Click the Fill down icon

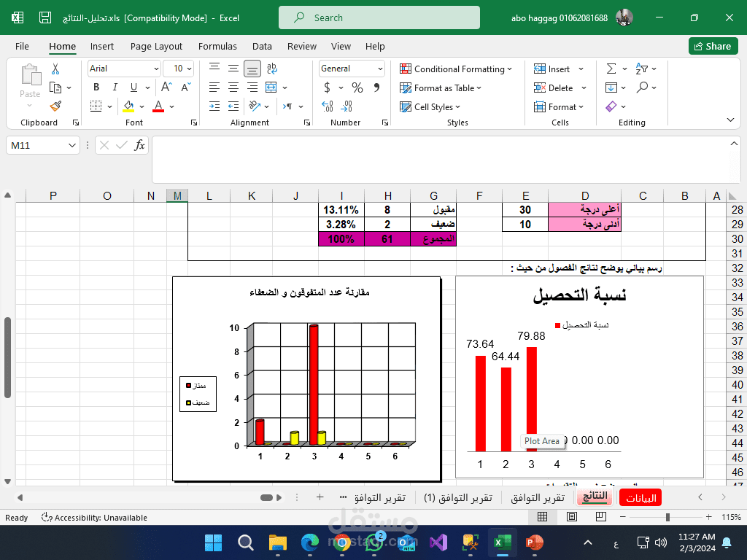pyautogui.click(x=611, y=87)
